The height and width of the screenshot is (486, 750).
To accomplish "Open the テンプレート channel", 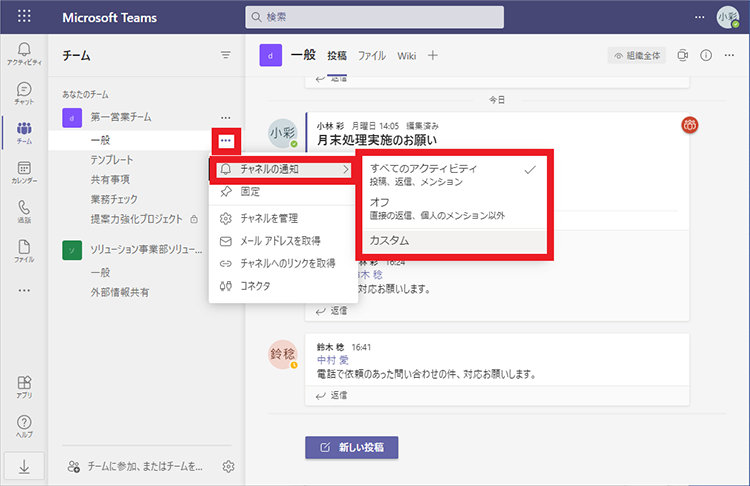I will click(112, 160).
